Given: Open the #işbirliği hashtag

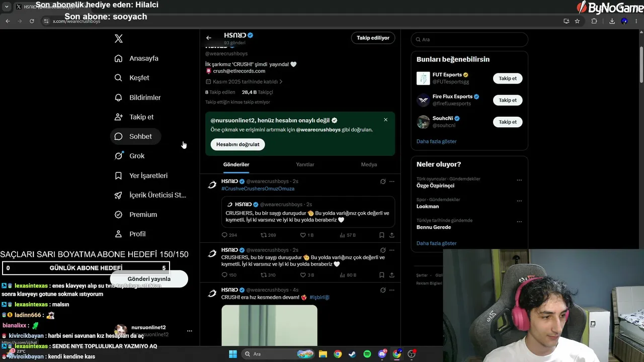Looking at the screenshot, I should (319, 297).
